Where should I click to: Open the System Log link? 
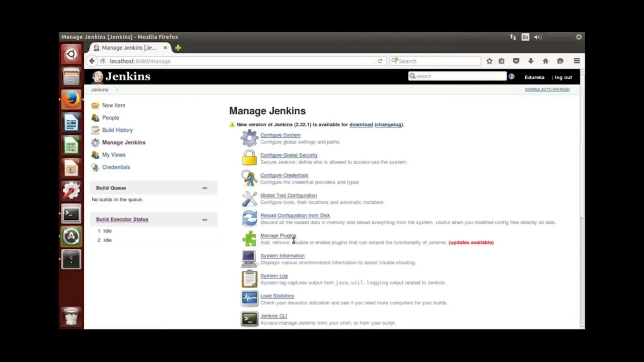pos(274,276)
